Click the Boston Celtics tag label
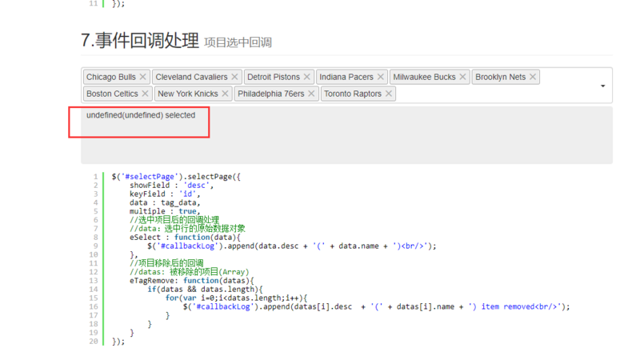The image size is (640, 364). (x=112, y=94)
